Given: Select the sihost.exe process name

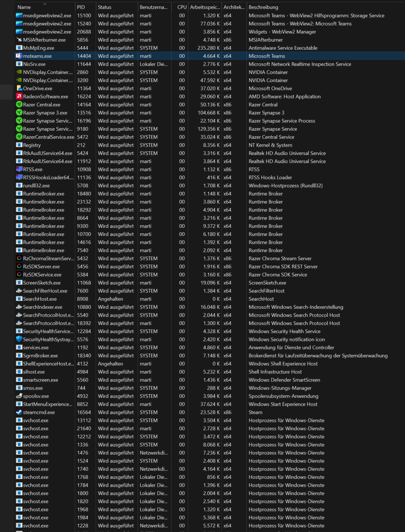Looking at the screenshot, I should click(x=34, y=372).
